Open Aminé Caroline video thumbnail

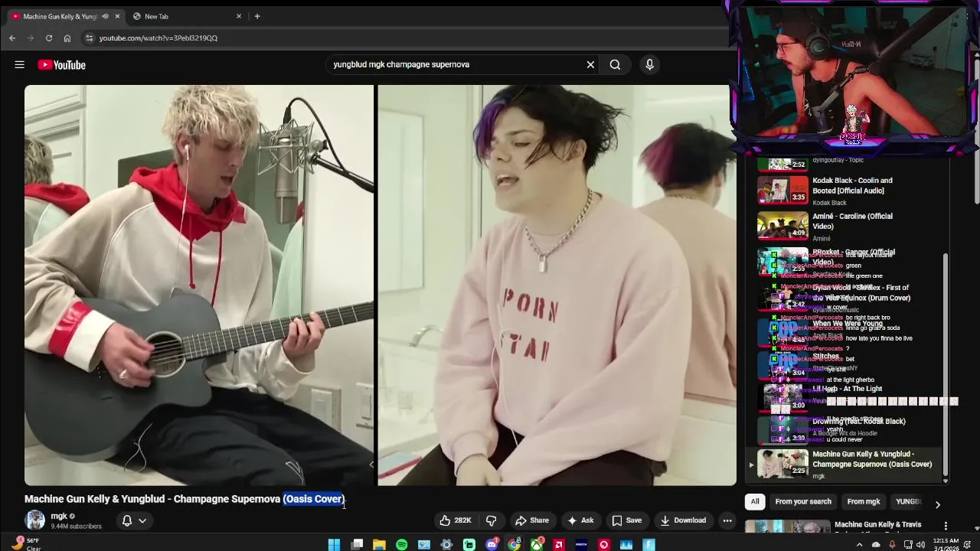782,226
